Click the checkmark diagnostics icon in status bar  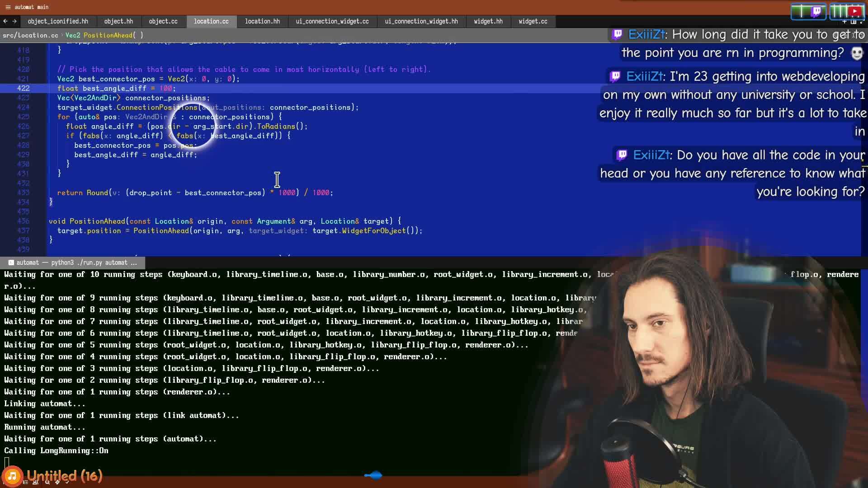67,482
